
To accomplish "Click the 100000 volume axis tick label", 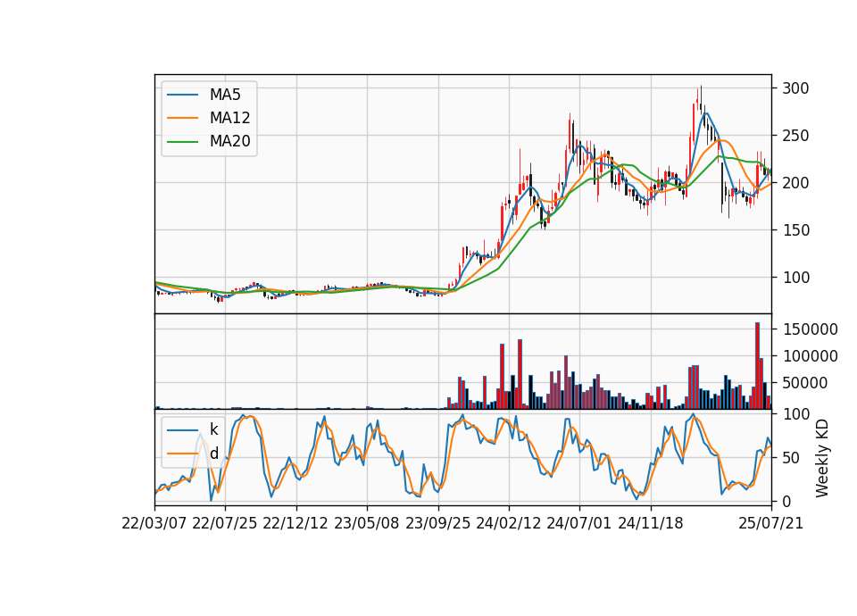I will coord(810,356).
